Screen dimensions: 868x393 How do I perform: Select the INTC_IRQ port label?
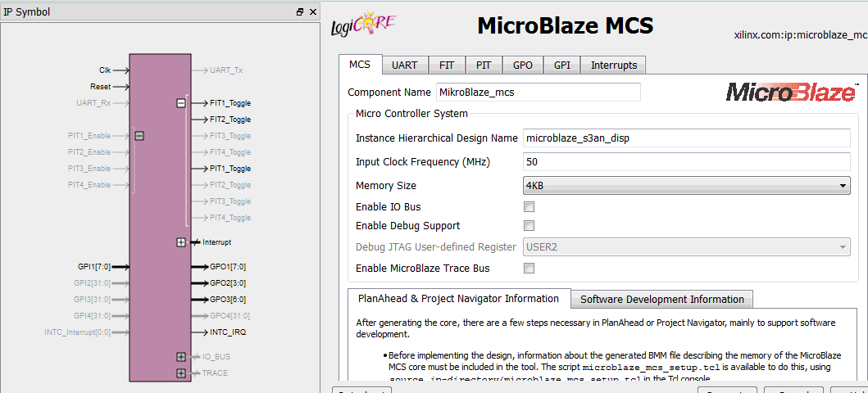(228, 332)
